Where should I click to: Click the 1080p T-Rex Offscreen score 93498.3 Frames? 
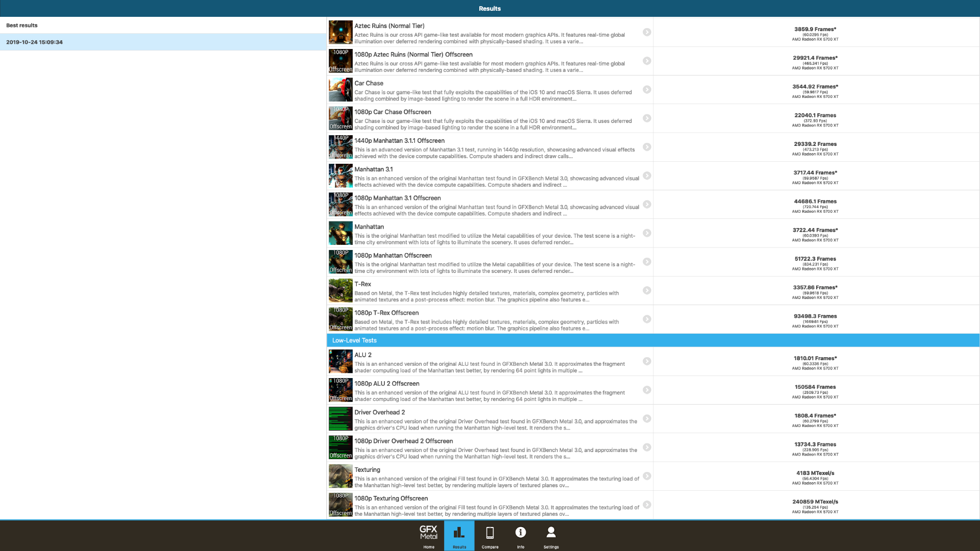[x=815, y=316]
